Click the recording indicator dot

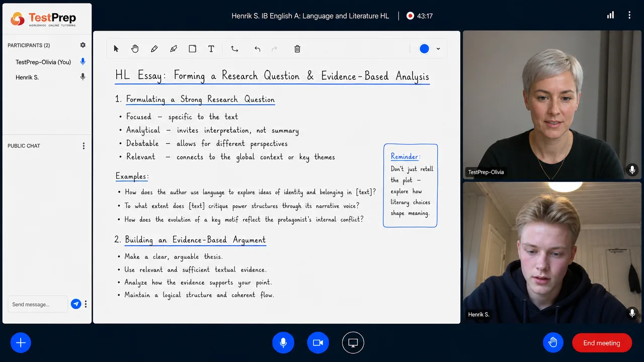(410, 16)
